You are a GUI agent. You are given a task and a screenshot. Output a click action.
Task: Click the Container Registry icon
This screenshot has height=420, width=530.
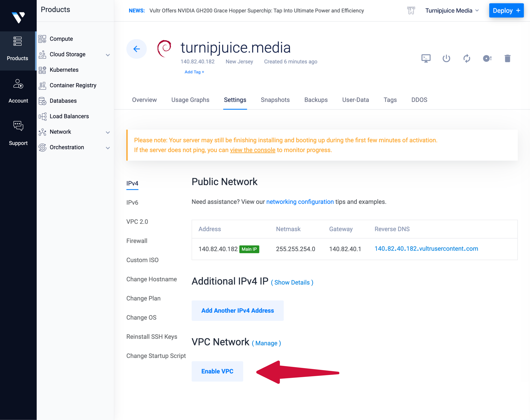click(x=42, y=85)
